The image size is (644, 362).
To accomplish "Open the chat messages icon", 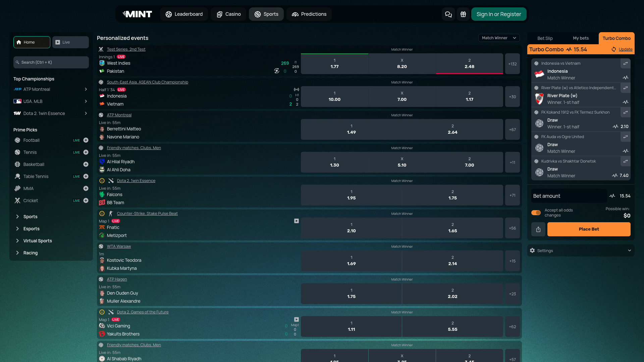I will (448, 14).
